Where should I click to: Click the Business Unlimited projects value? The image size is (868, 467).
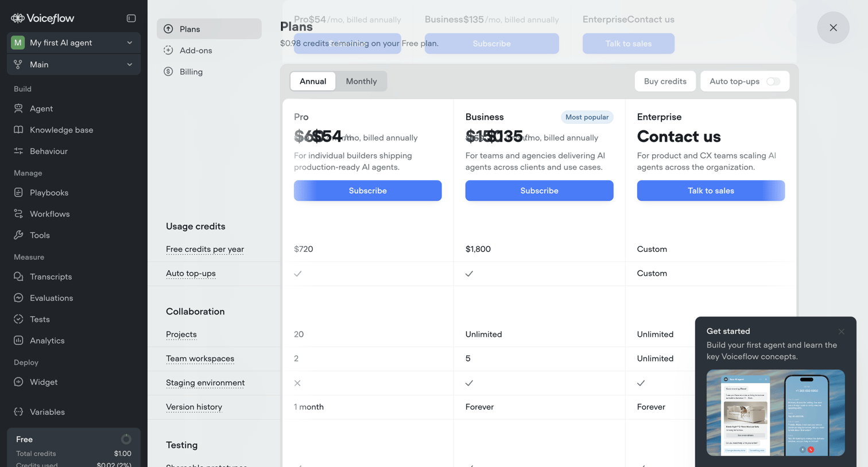click(483, 334)
